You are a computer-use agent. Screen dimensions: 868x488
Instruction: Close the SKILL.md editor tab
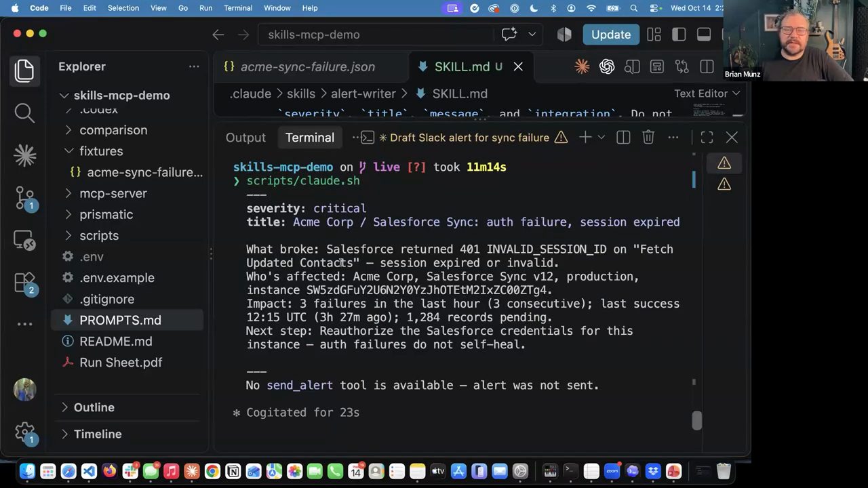click(x=518, y=66)
